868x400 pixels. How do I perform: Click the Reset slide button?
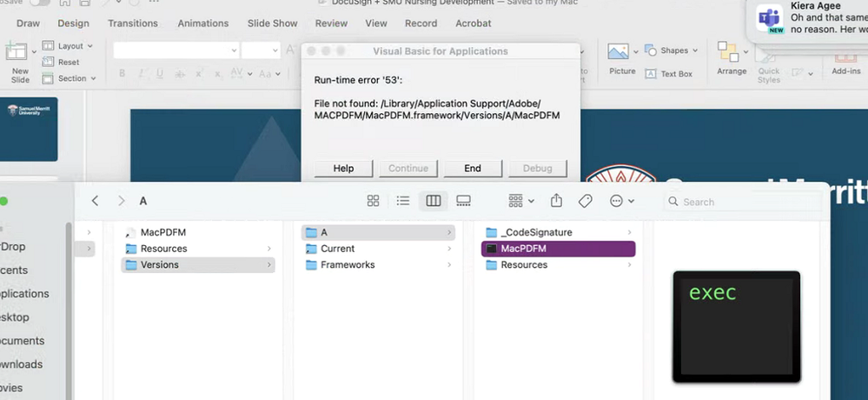click(x=61, y=62)
